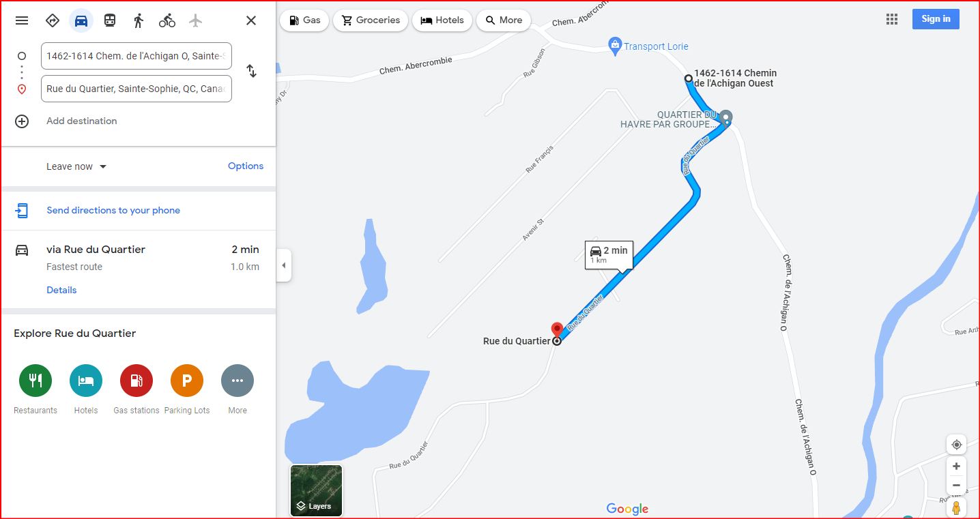Screen dimensions: 980x519
Task: Open Google apps grid
Action: tap(892, 19)
